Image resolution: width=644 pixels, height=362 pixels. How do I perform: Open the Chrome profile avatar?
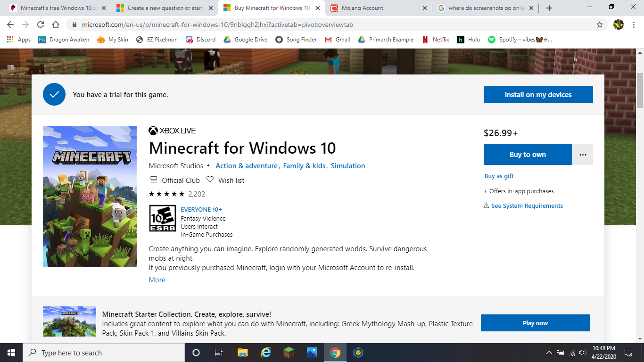click(619, 25)
